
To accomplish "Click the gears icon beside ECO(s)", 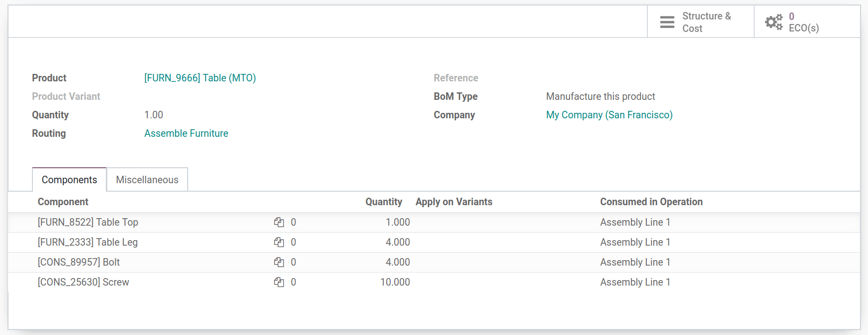I will (x=774, y=22).
